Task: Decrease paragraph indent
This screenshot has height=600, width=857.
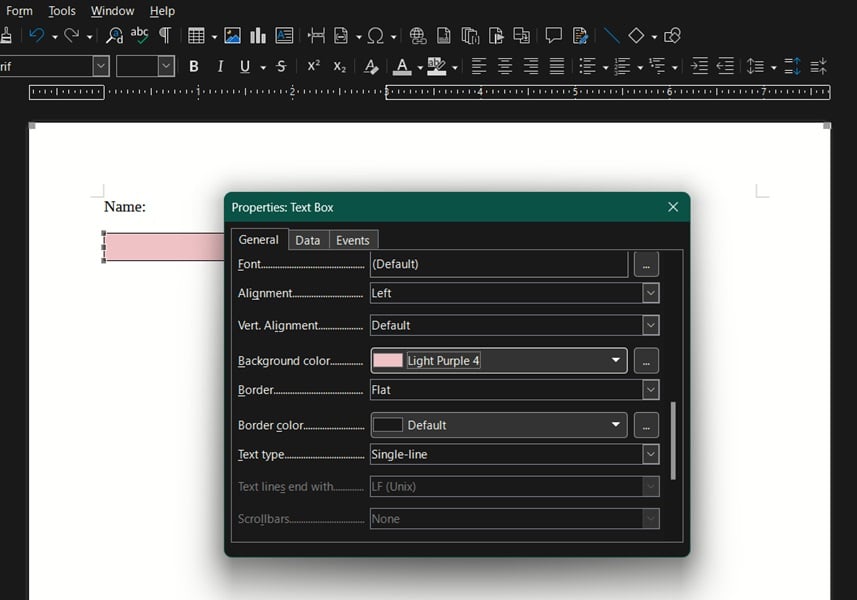Action: tap(725, 67)
